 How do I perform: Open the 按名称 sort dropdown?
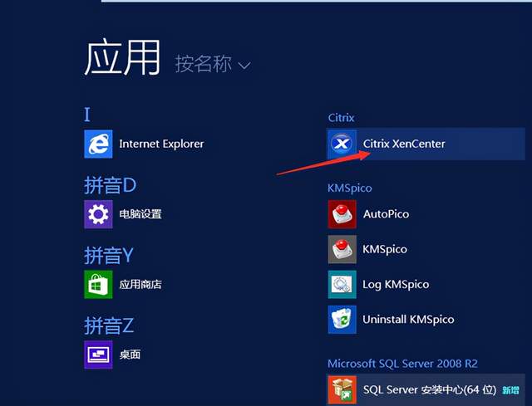[213, 64]
